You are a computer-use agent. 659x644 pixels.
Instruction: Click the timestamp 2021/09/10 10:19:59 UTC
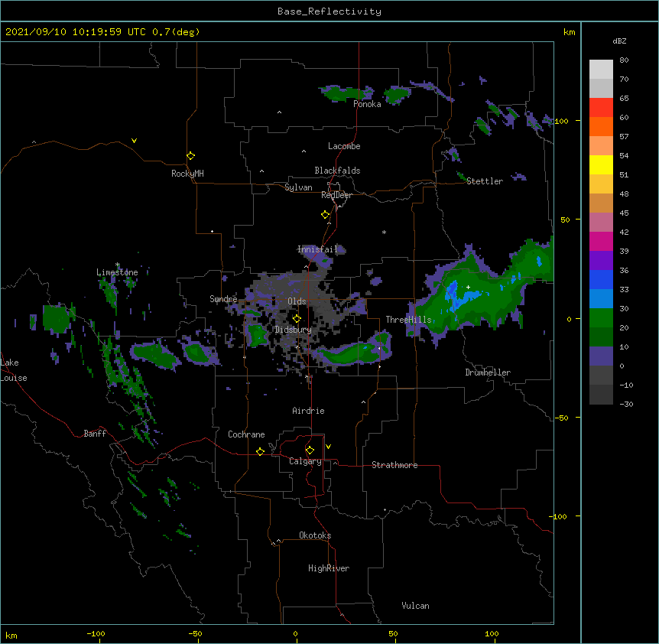tap(76, 32)
